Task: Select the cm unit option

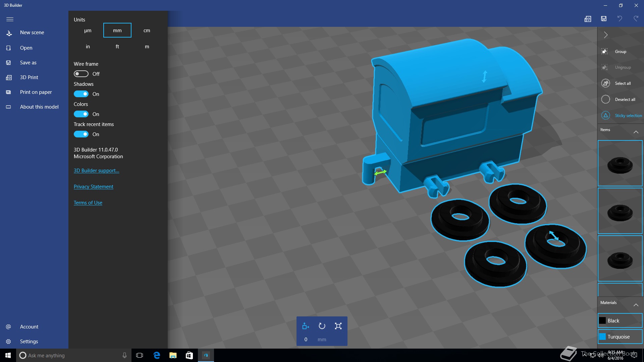Action: coord(147,31)
